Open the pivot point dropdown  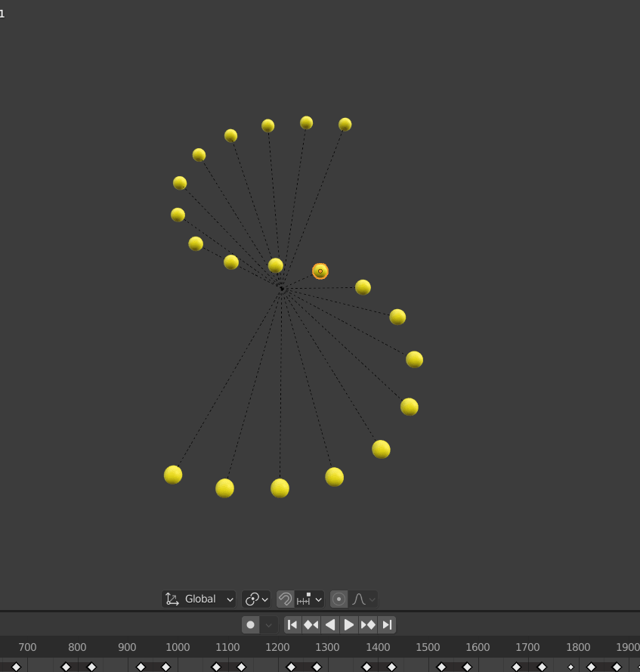256,599
